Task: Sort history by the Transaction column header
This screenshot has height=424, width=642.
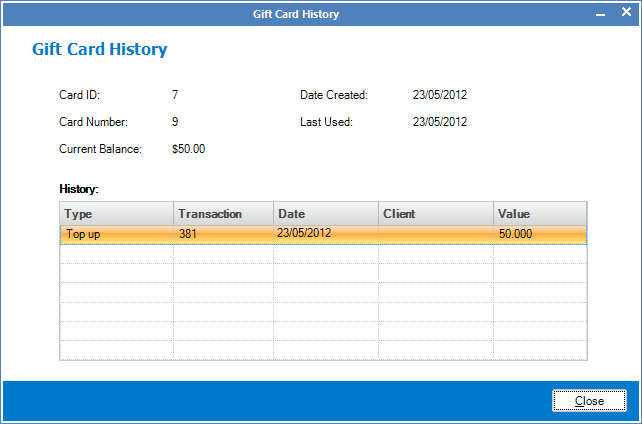Action: point(223,214)
